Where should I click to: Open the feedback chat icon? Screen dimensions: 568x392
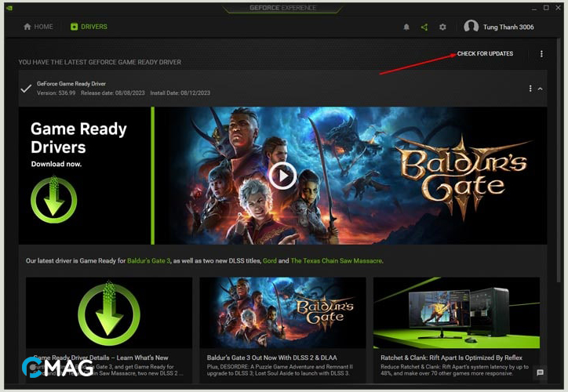click(540, 372)
